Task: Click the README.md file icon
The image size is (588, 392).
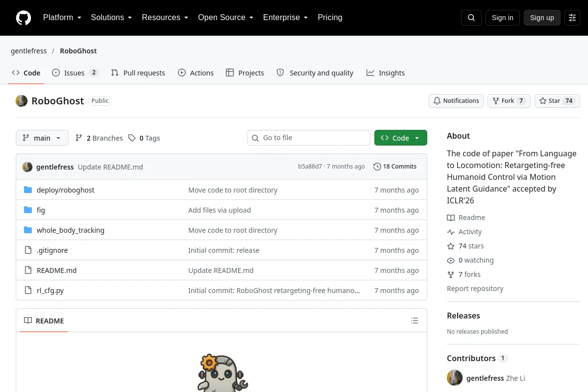Action: coord(28,270)
